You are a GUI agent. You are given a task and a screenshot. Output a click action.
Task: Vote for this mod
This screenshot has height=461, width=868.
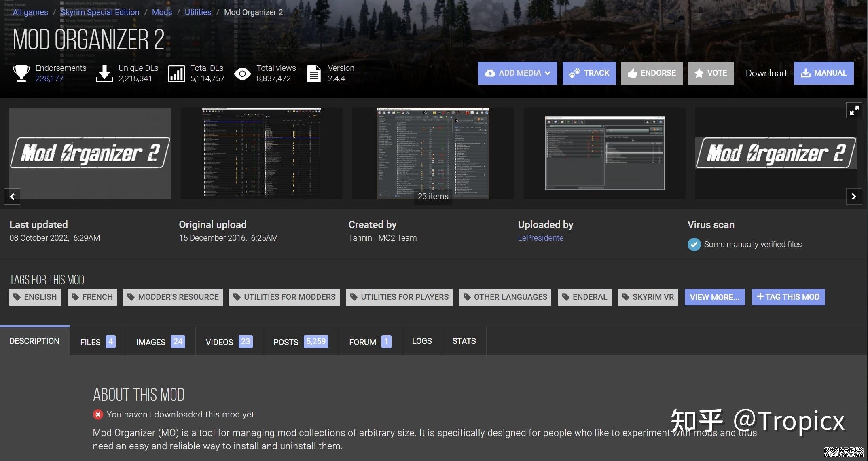tap(710, 73)
